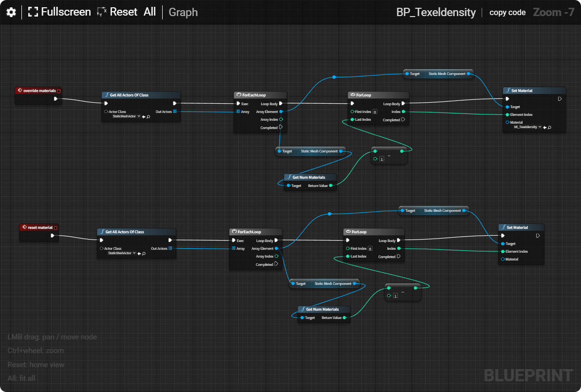Click the reset material event node title
This screenshot has height=392, width=581.
pos(40,227)
